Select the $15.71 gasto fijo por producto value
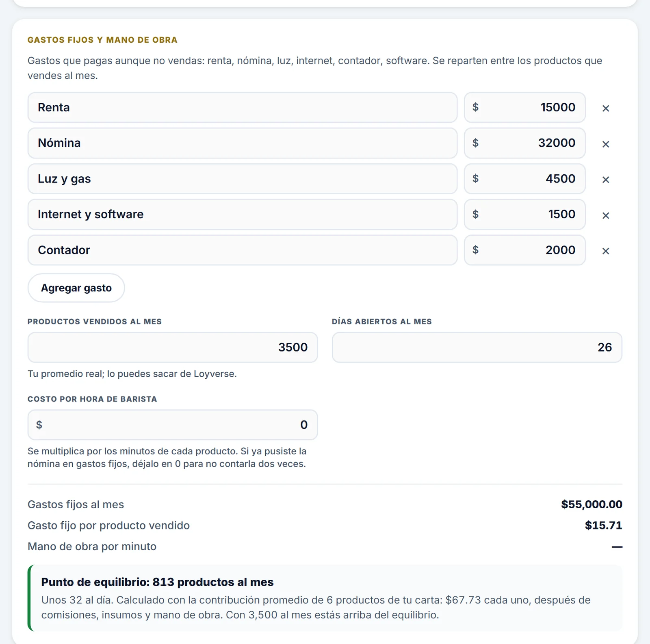The height and width of the screenshot is (644, 650). click(x=603, y=525)
